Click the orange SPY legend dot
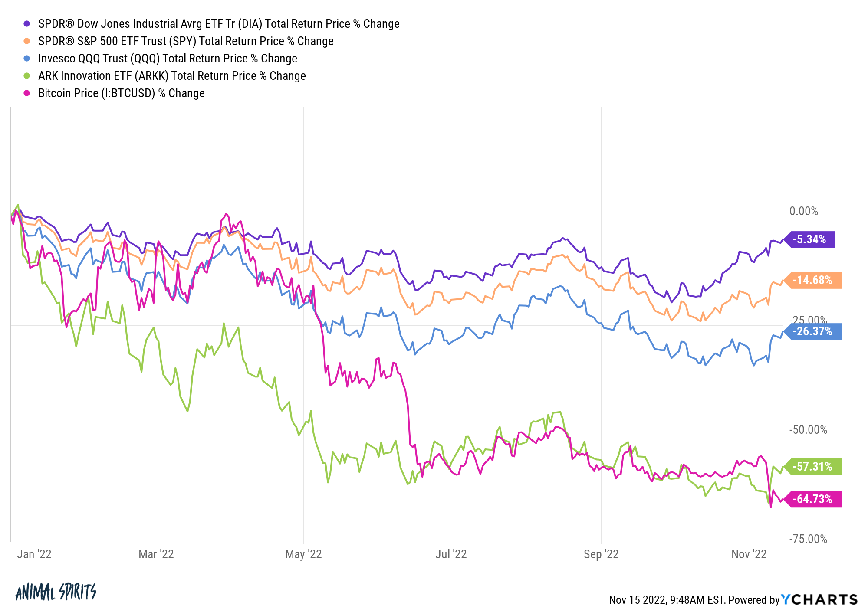Viewport: 868px width, 612px height. click(x=27, y=41)
